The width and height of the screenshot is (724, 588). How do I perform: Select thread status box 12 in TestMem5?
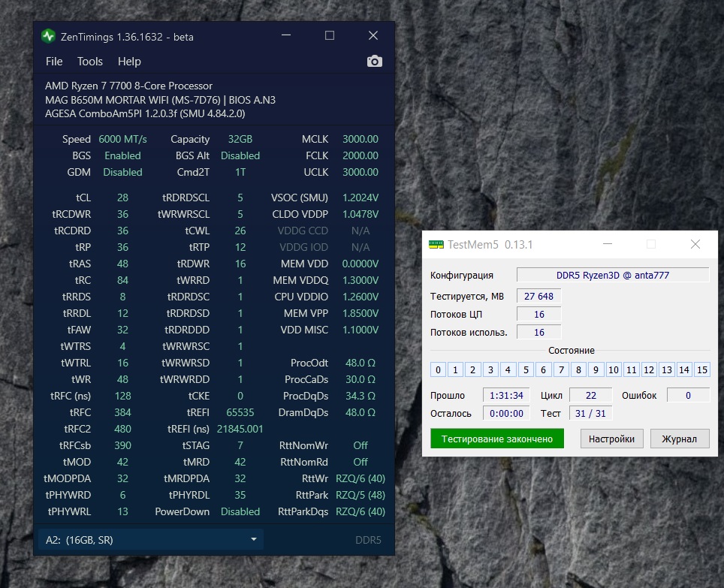(x=649, y=369)
